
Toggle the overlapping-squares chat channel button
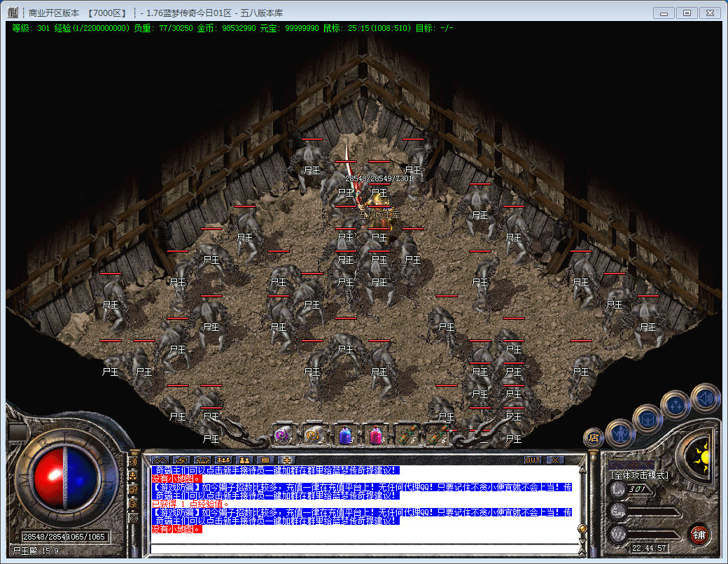(133, 490)
